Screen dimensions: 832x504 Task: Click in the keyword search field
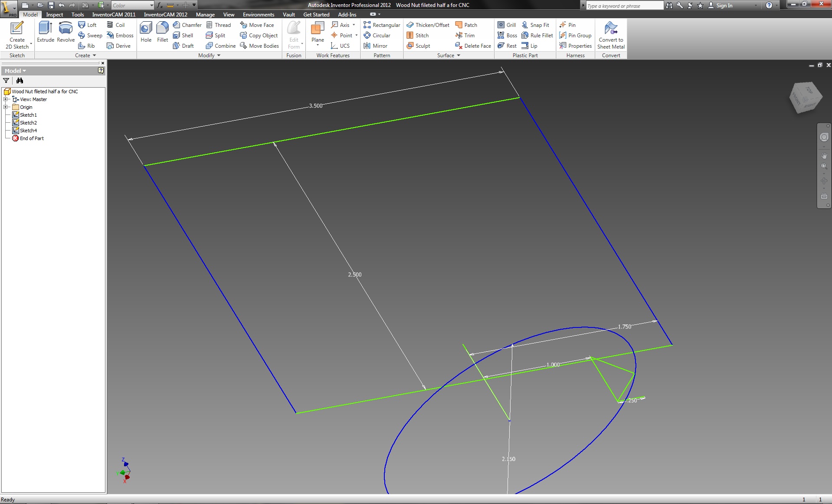tap(624, 6)
